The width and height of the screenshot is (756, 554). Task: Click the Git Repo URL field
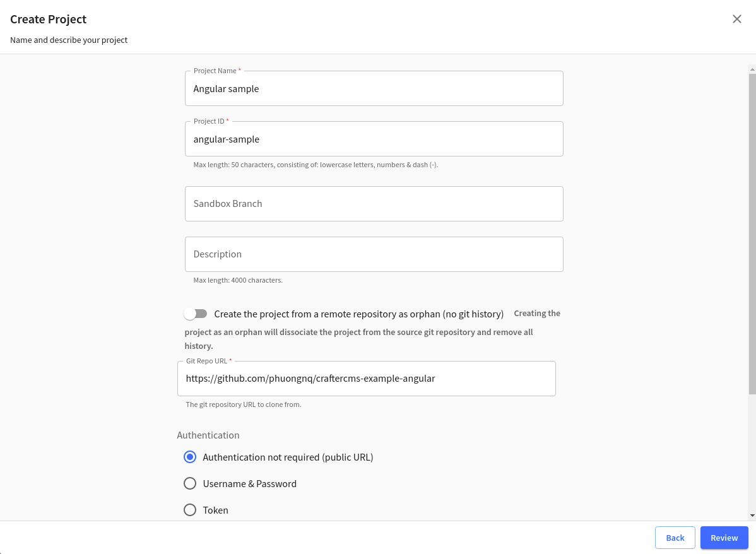click(366, 379)
